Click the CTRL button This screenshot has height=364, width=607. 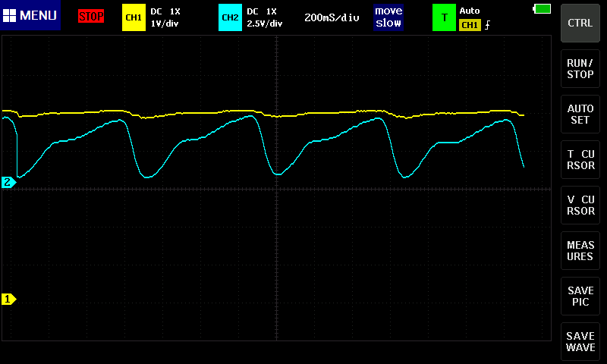click(x=580, y=24)
